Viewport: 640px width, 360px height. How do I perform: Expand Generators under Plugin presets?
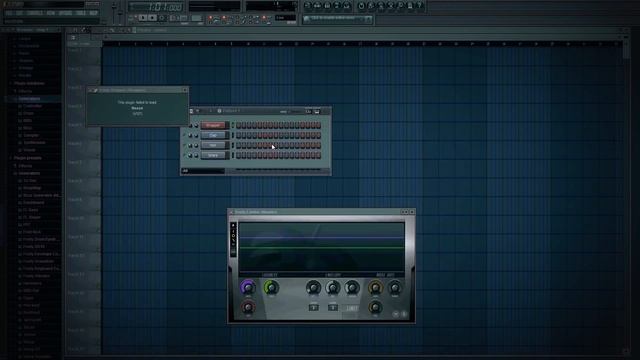[x=29, y=173]
